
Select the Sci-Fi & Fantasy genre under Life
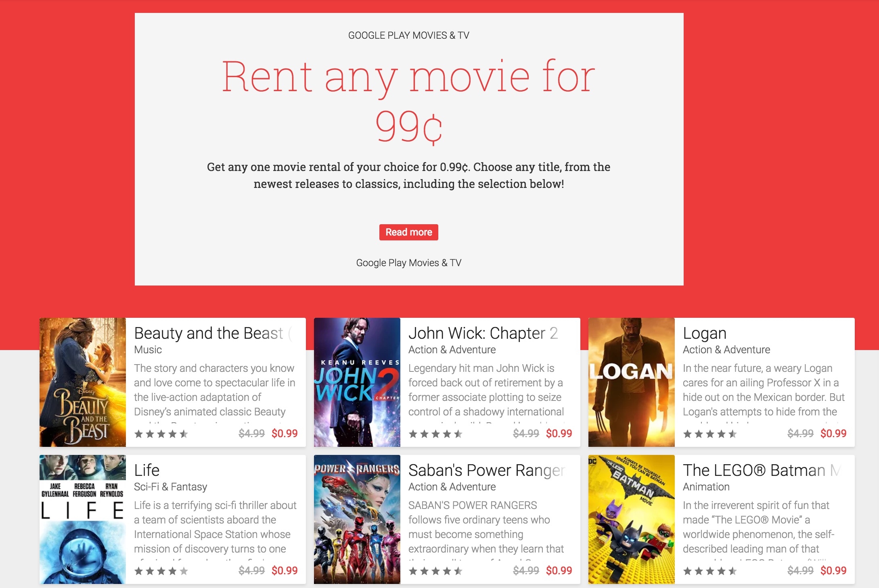[x=170, y=487]
